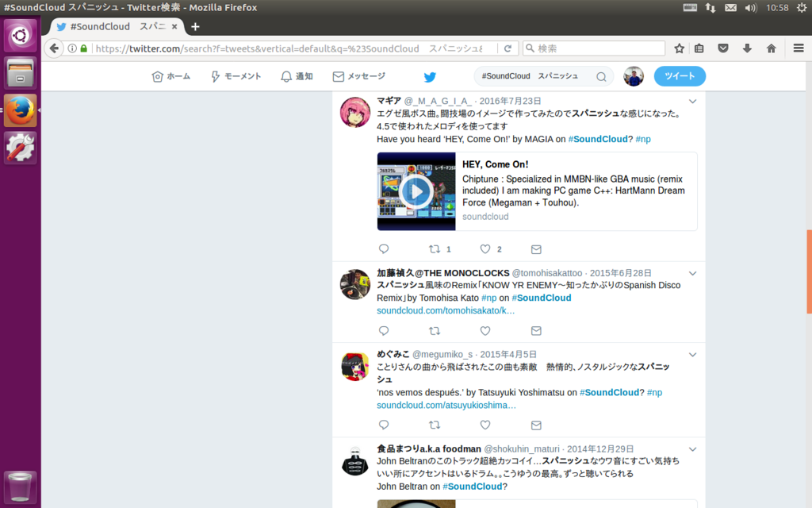This screenshot has width=812, height=508.
Task: Open System Settings launcher icon
Action: coord(20,148)
